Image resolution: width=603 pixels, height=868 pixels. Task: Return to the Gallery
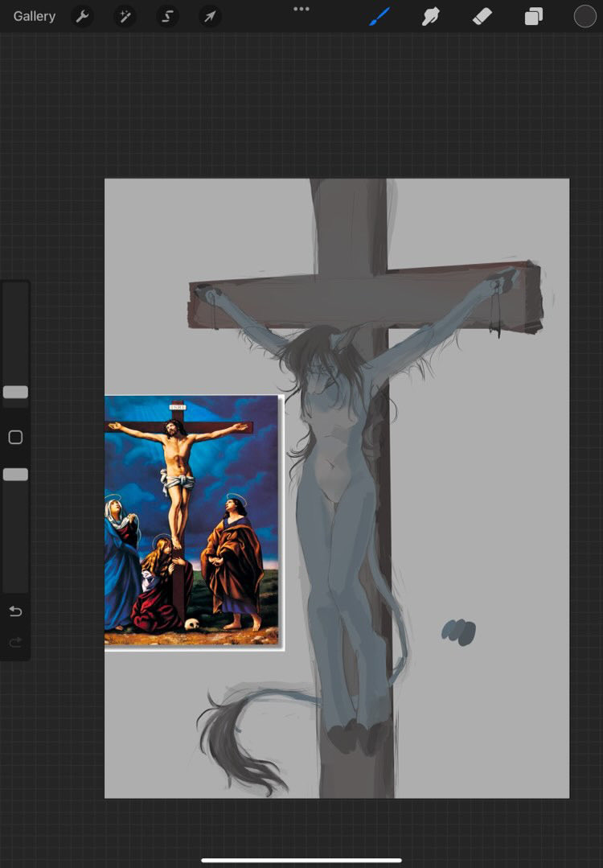35,17
